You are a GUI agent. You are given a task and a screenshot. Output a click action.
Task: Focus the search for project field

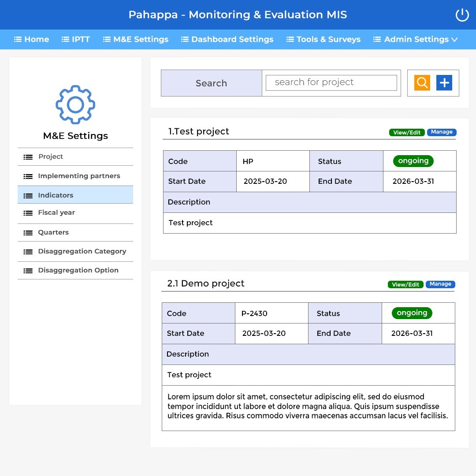coord(331,82)
